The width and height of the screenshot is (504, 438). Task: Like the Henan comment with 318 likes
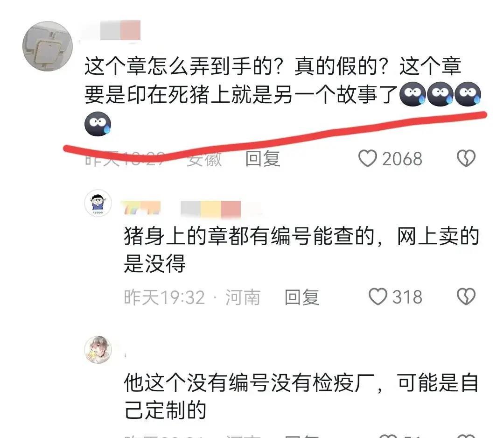[378, 297]
